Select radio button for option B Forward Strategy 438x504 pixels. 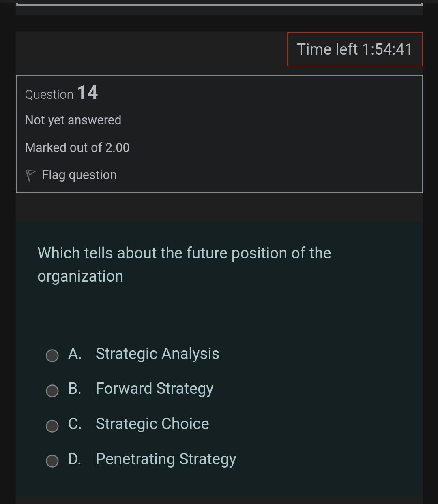(52, 391)
